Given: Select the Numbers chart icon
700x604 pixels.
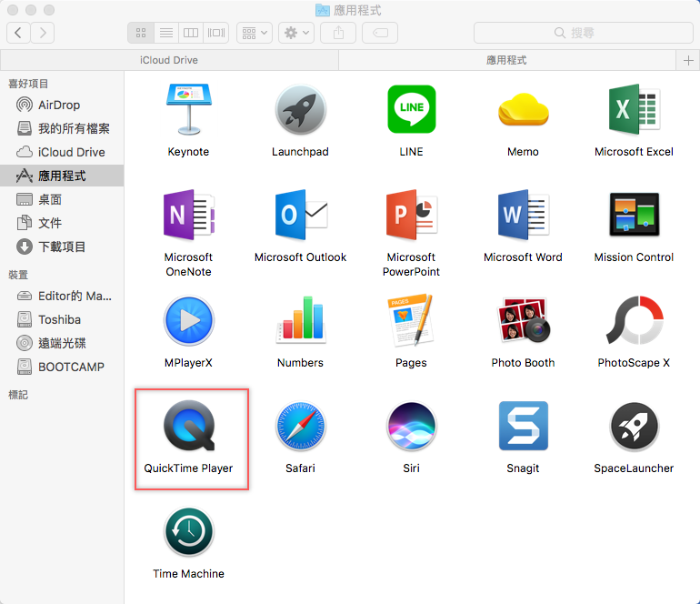Looking at the screenshot, I should pos(300,320).
